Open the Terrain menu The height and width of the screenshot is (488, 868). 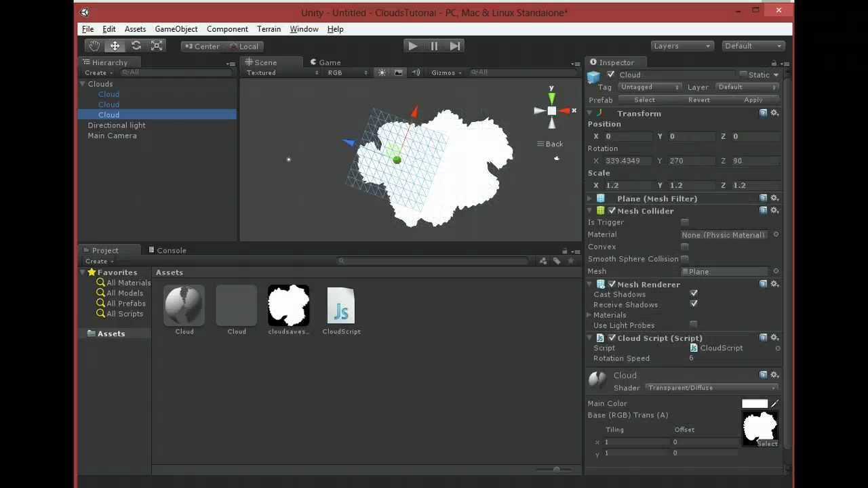269,29
